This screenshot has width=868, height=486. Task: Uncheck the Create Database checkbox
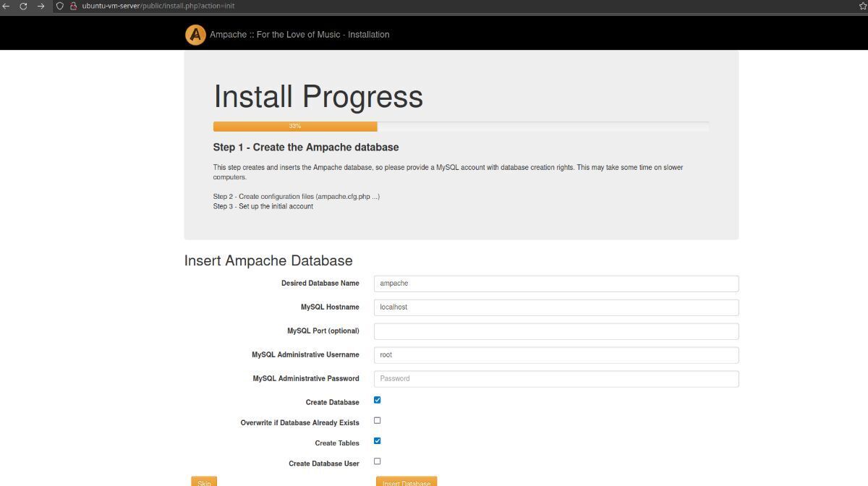point(377,400)
